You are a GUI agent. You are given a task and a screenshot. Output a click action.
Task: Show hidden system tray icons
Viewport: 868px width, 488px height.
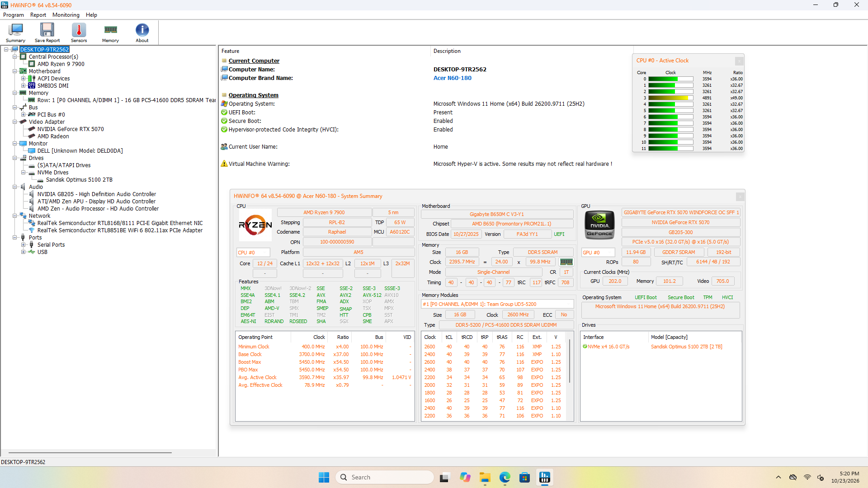[778, 477]
